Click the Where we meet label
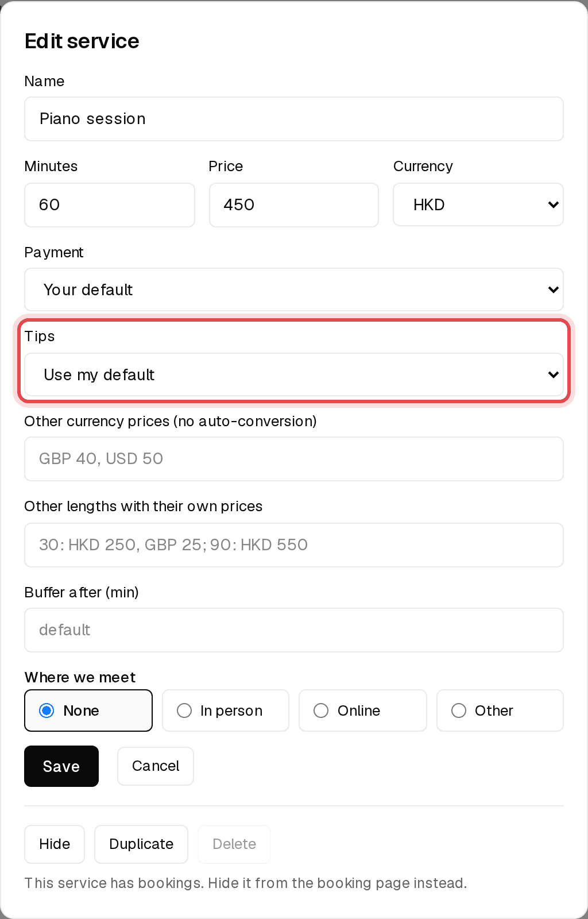588x919 pixels. click(80, 677)
